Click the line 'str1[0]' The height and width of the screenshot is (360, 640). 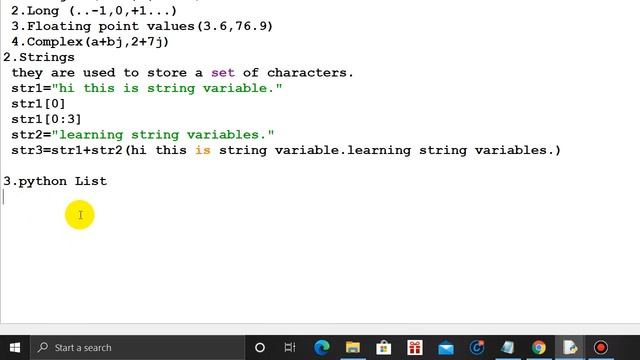click(x=38, y=104)
